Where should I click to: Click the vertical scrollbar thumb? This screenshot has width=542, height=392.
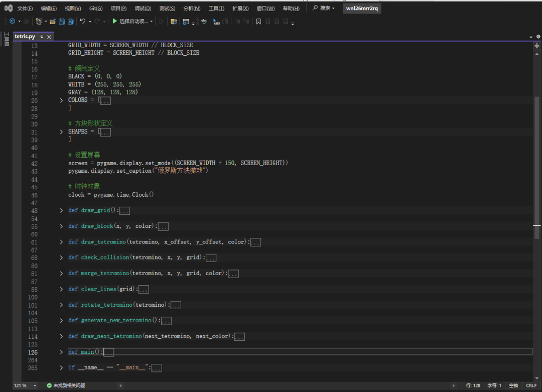point(537,168)
